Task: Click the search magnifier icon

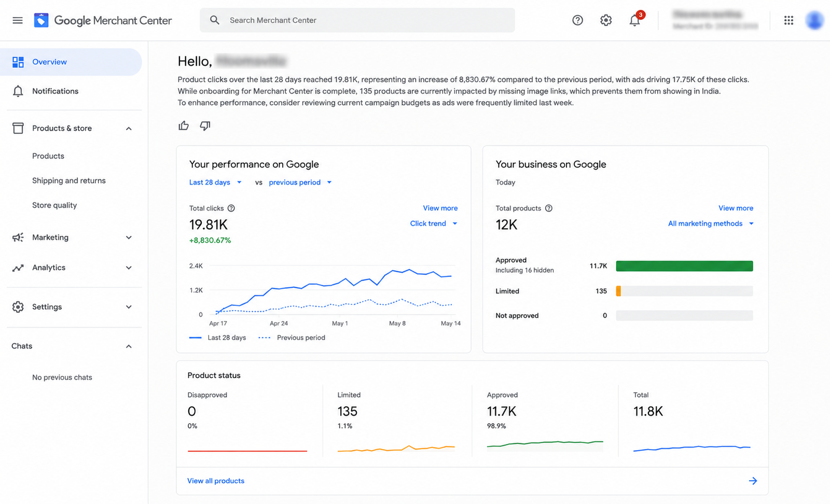Action: coord(214,20)
